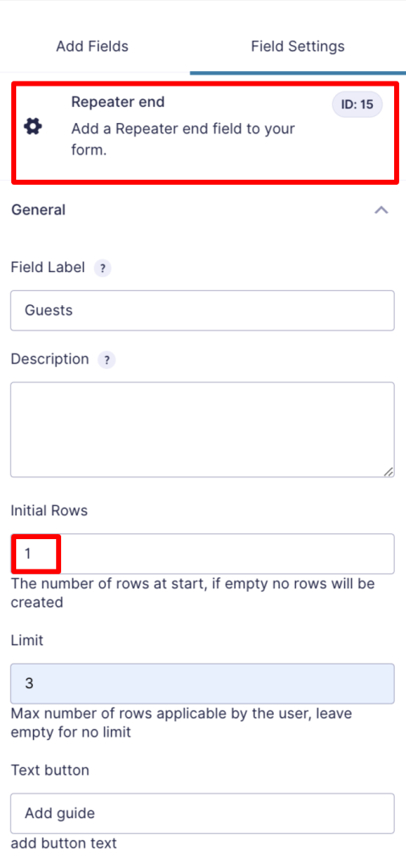Viewport: 406px width, 868px height.
Task: Click the Limit input showing 3
Action: pos(203,684)
